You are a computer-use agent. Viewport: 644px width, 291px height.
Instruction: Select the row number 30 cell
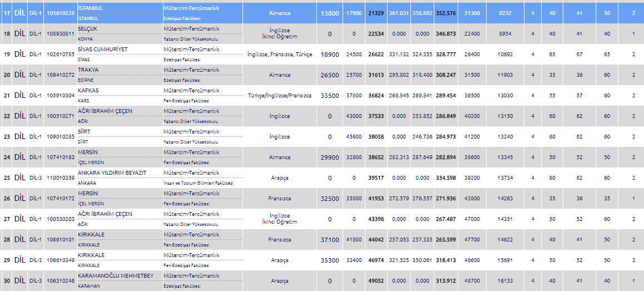(x=7, y=281)
